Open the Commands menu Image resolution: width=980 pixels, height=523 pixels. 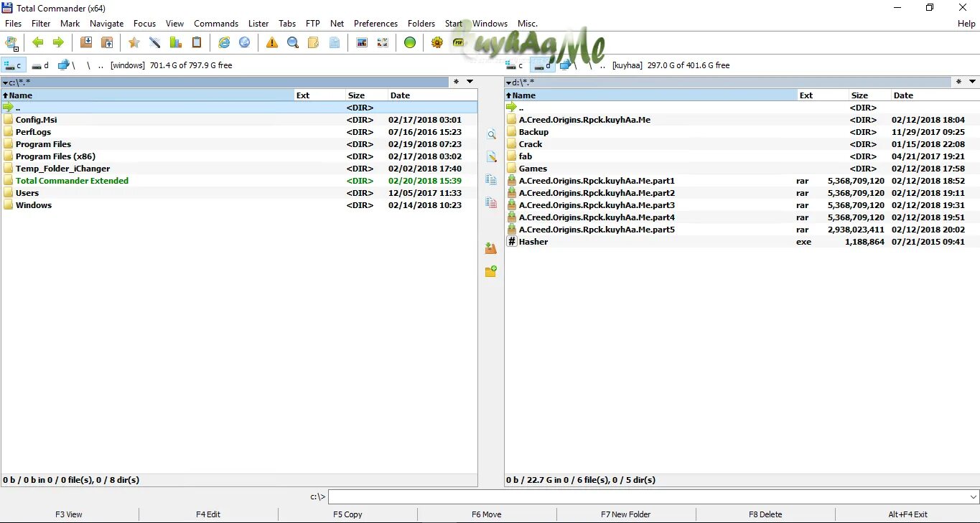coord(216,24)
